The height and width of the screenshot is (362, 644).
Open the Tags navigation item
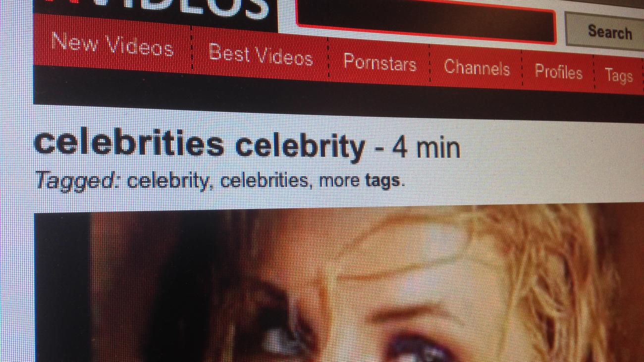(619, 76)
